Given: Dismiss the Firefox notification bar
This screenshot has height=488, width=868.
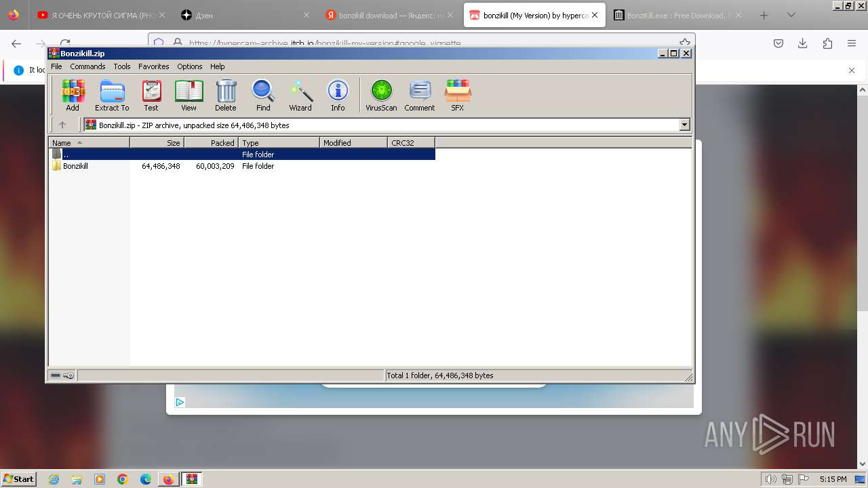Looking at the screenshot, I should point(852,70).
